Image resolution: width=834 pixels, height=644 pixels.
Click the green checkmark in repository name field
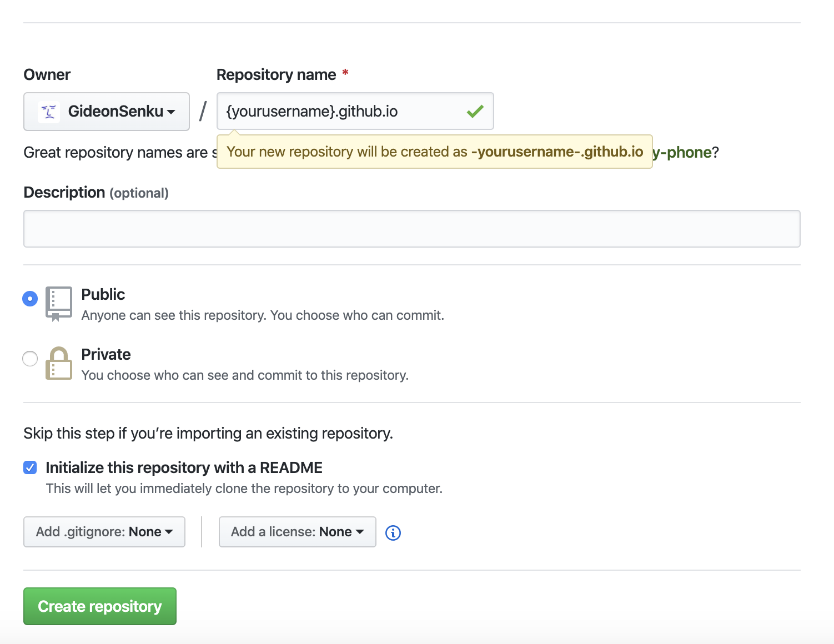point(475,112)
